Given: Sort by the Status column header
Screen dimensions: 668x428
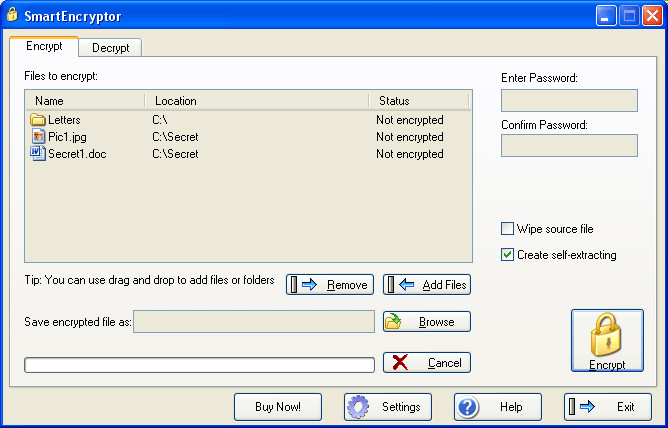Looking at the screenshot, I should [x=419, y=101].
